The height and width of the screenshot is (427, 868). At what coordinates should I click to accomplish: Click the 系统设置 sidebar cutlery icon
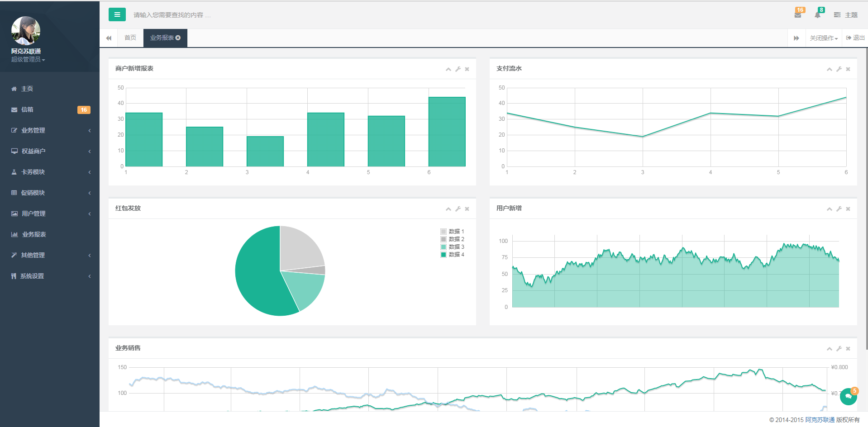pos(14,276)
